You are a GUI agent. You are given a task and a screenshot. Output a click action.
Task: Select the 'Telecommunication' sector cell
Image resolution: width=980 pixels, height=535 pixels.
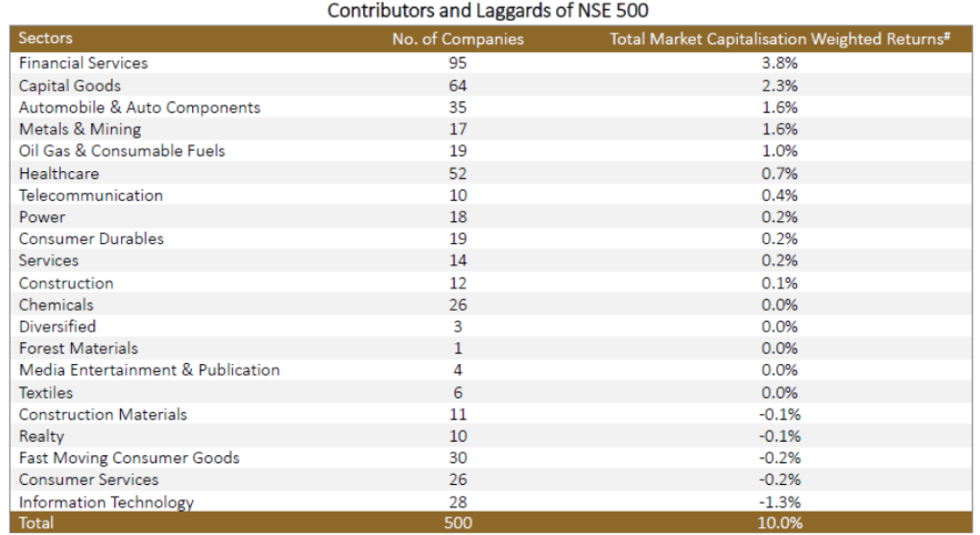tap(91, 195)
